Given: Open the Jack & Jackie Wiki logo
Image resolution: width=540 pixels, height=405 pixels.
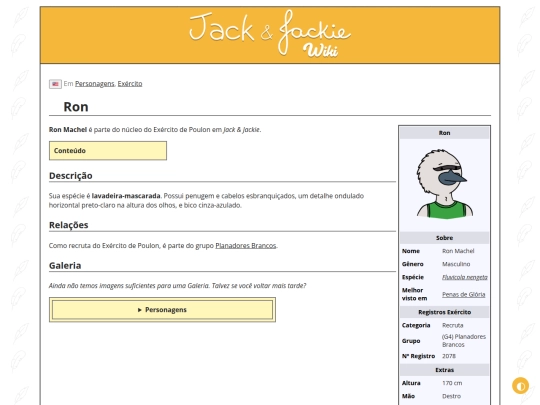Looking at the screenshot, I should [270, 34].
